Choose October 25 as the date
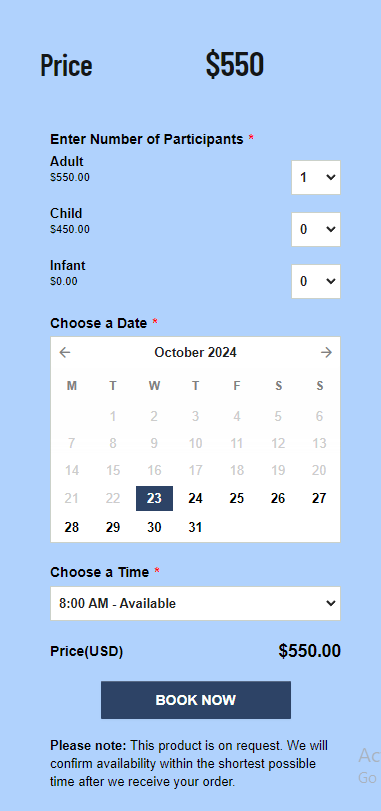Image resolution: width=381 pixels, height=811 pixels. point(237,498)
